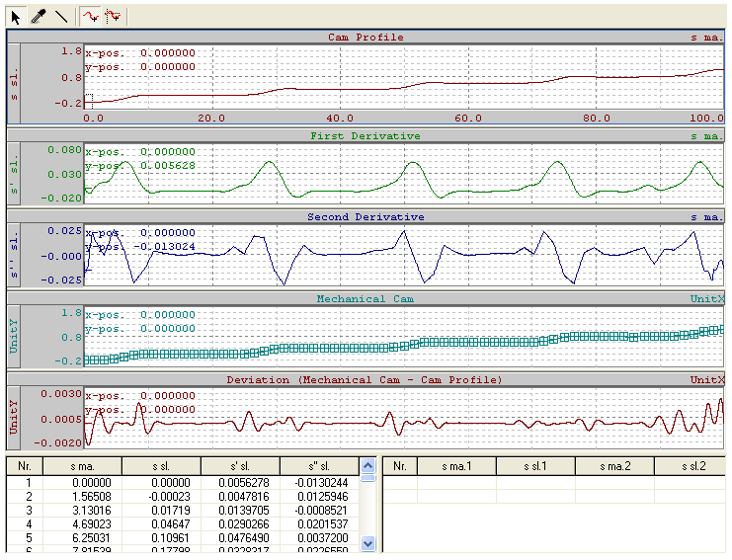Select cell -0.0130244 in row 1
Image resolution: width=732 pixels, height=560 pixels.
point(319,483)
